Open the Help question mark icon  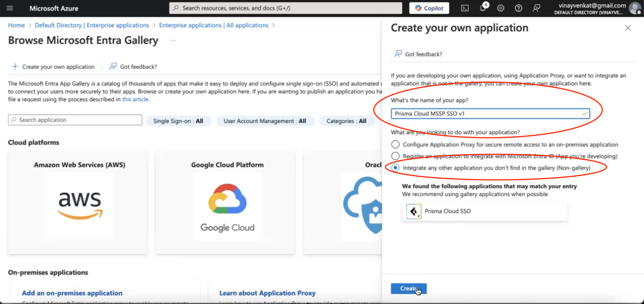click(519, 8)
